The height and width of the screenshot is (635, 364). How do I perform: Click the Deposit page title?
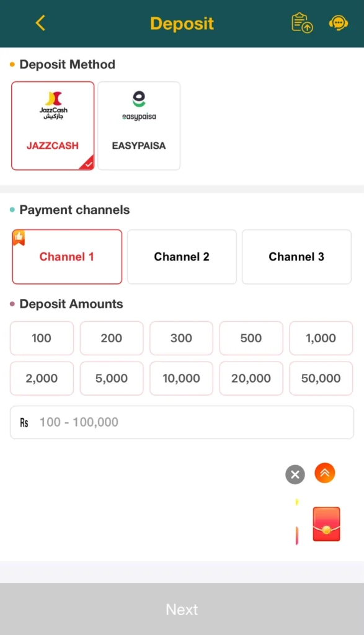coord(182,24)
